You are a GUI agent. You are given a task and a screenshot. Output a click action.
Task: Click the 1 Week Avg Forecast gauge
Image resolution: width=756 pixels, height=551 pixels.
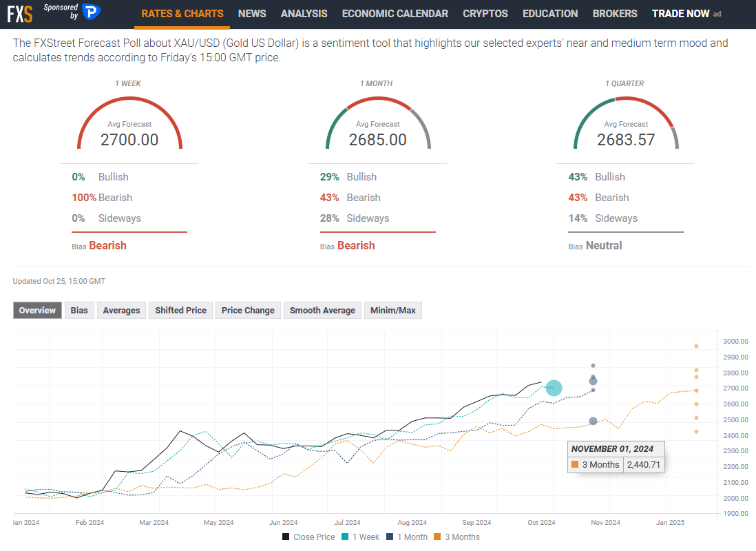(129, 127)
